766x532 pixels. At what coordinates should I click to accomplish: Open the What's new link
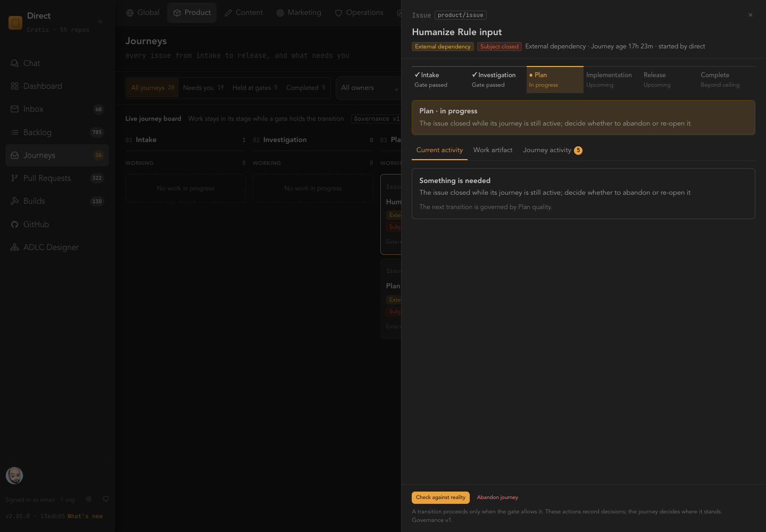[x=85, y=516]
